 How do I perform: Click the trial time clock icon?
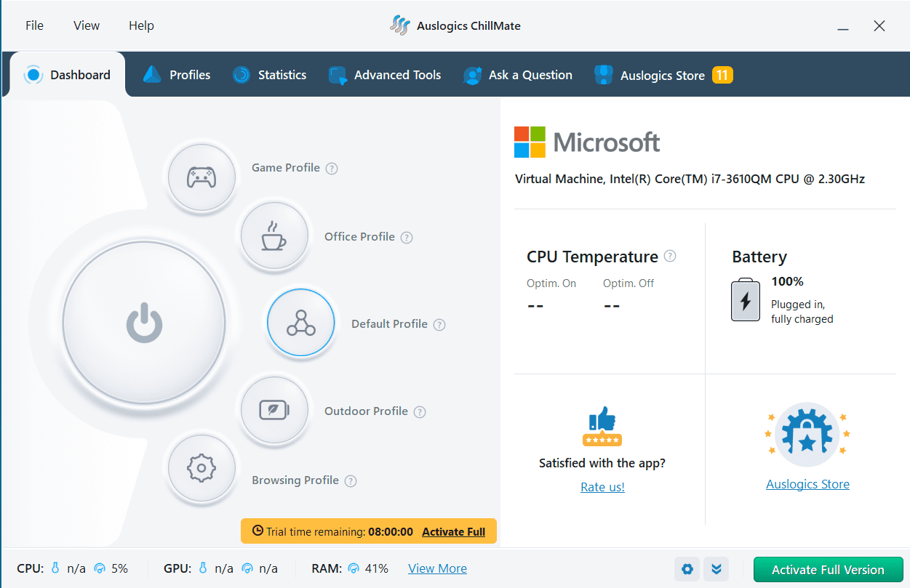[x=258, y=531]
